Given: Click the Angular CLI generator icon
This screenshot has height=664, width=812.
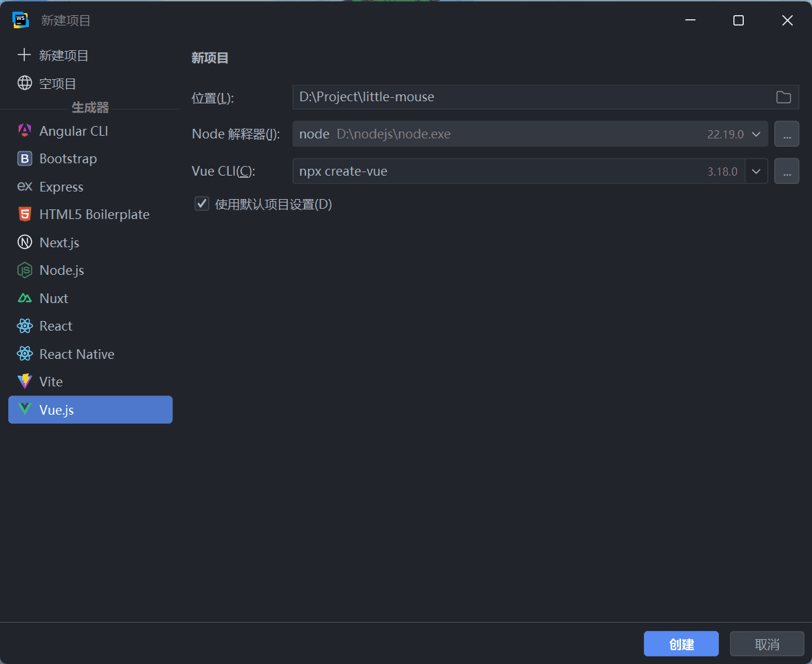Looking at the screenshot, I should [25, 131].
